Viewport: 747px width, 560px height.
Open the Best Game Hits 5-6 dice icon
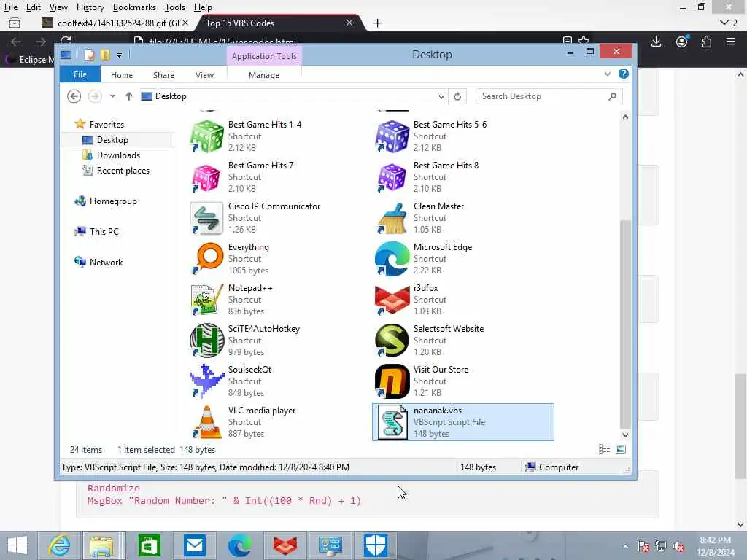pyautogui.click(x=392, y=136)
